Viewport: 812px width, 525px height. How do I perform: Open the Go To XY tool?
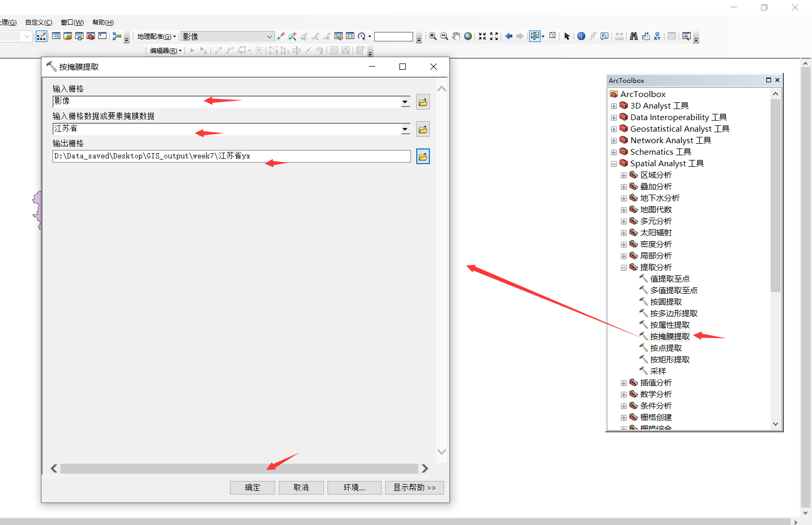pos(657,36)
